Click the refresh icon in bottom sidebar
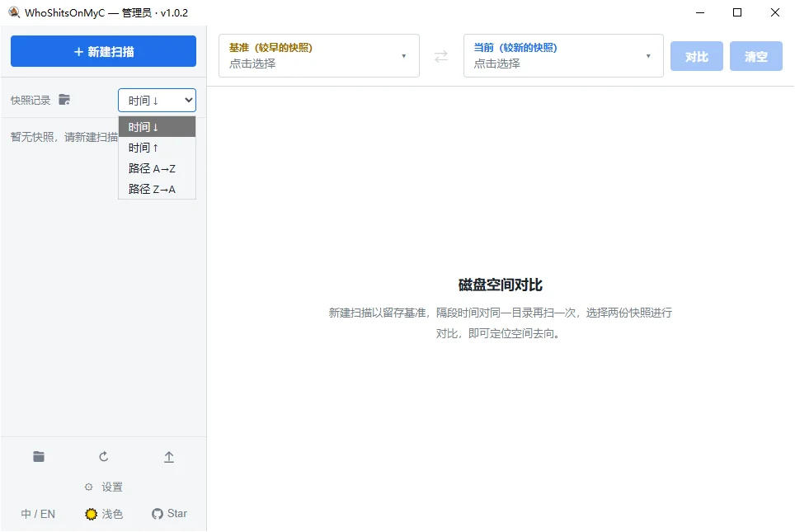The image size is (795, 532). pos(103,456)
